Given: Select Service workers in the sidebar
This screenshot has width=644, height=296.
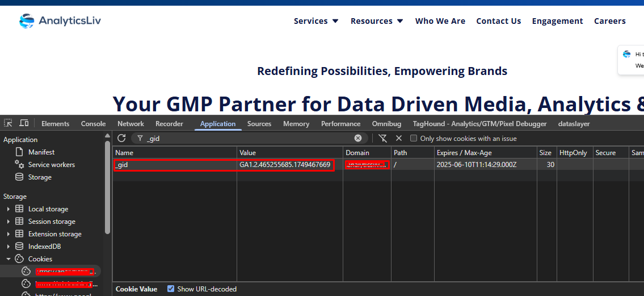Looking at the screenshot, I should pyautogui.click(x=51, y=164).
